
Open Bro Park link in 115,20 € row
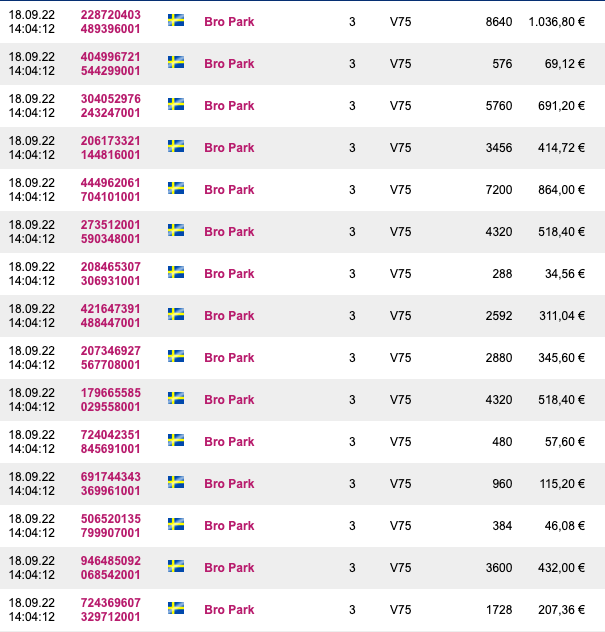tap(229, 484)
